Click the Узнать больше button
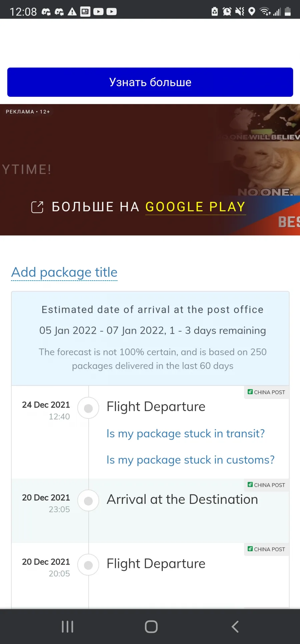Viewport: 300px width, 644px height. click(x=150, y=82)
